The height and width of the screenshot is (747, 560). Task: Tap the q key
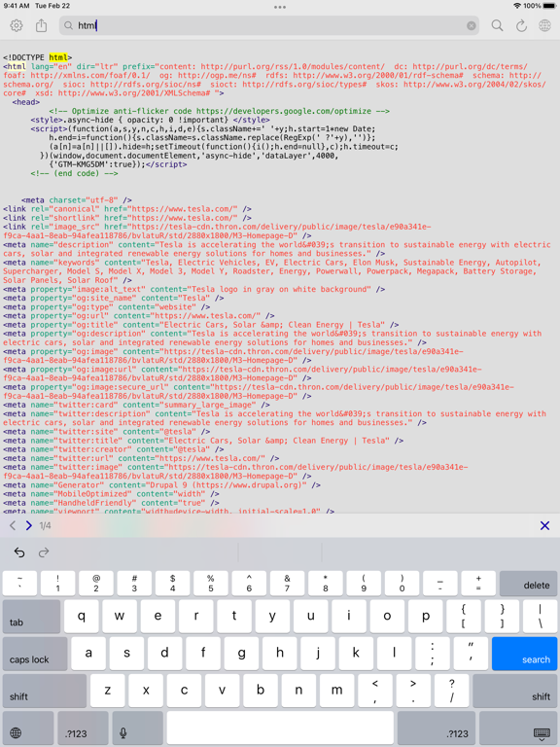coord(82,617)
